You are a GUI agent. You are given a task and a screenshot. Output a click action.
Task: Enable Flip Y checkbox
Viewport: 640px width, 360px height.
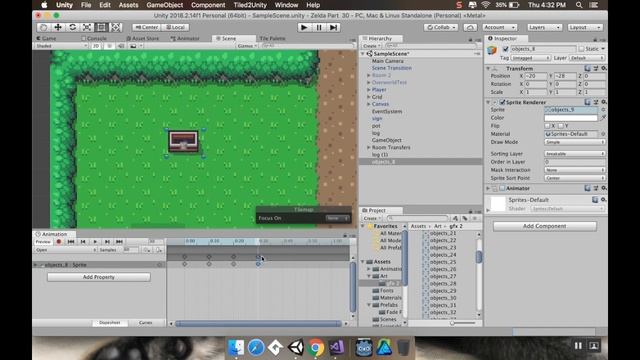560,126
